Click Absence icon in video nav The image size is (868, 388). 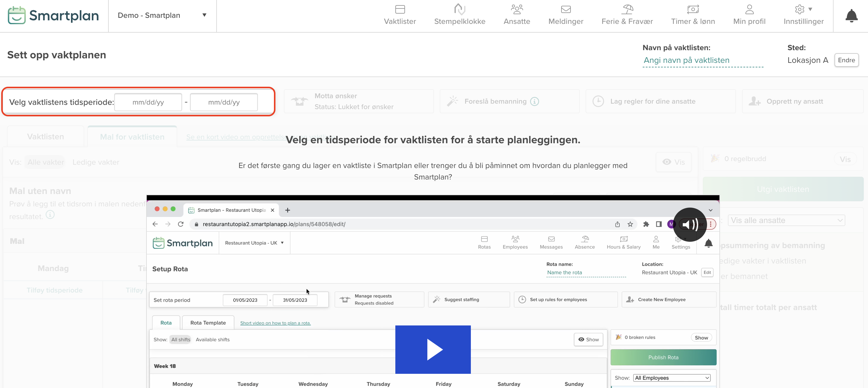point(585,242)
